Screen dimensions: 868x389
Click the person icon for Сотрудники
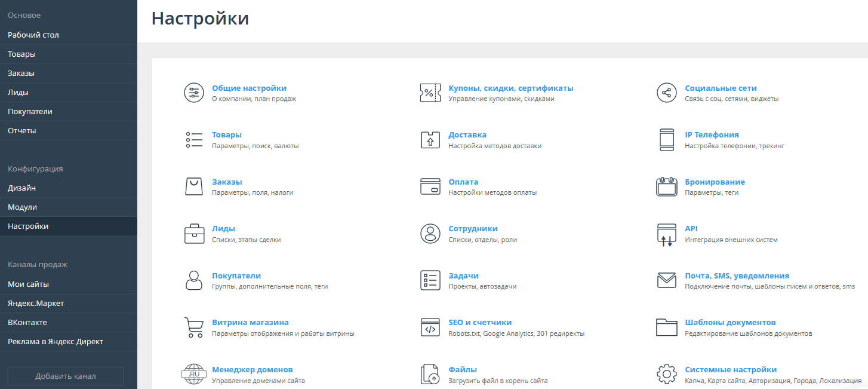pyautogui.click(x=430, y=234)
